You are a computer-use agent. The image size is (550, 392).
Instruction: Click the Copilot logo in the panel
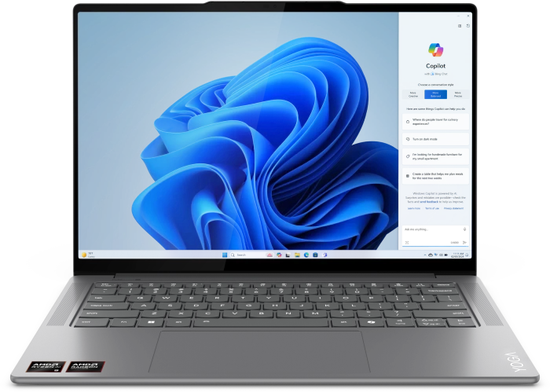click(435, 49)
